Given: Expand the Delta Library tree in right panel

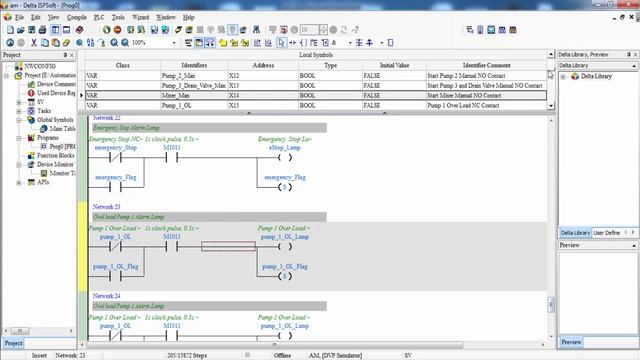Looking at the screenshot, I should point(563,76).
